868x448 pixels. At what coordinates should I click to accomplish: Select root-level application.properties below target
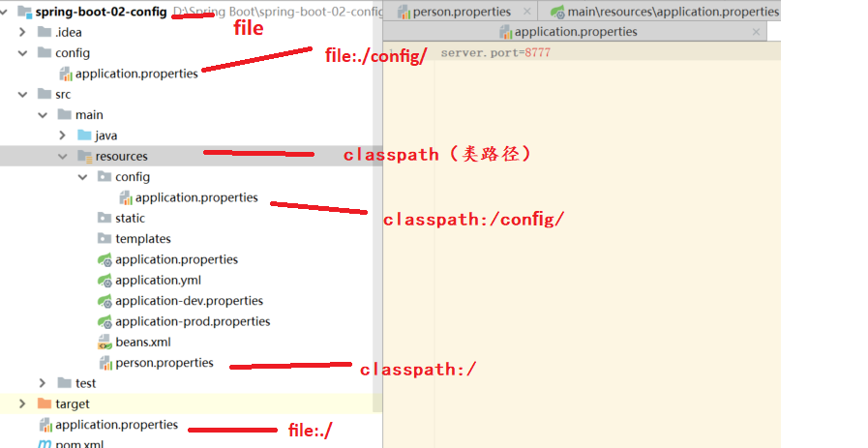tap(116, 425)
